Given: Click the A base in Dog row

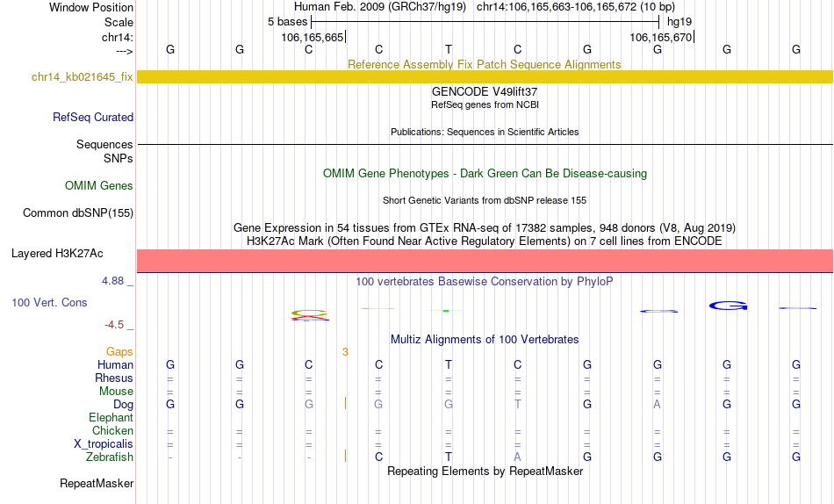Looking at the screenshot, I should point(657,404).
